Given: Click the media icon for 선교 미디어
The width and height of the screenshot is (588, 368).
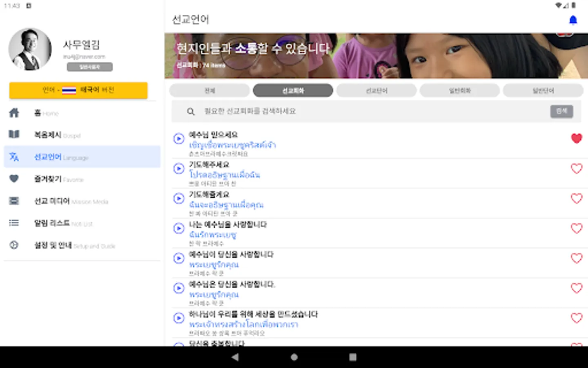Looking at the screenshot, I should click(14, 201).
